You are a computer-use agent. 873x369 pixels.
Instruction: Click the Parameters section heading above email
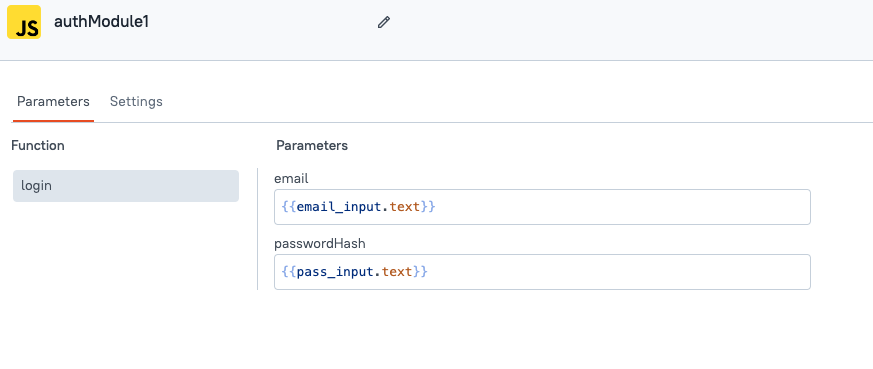(x=312, y=146)
